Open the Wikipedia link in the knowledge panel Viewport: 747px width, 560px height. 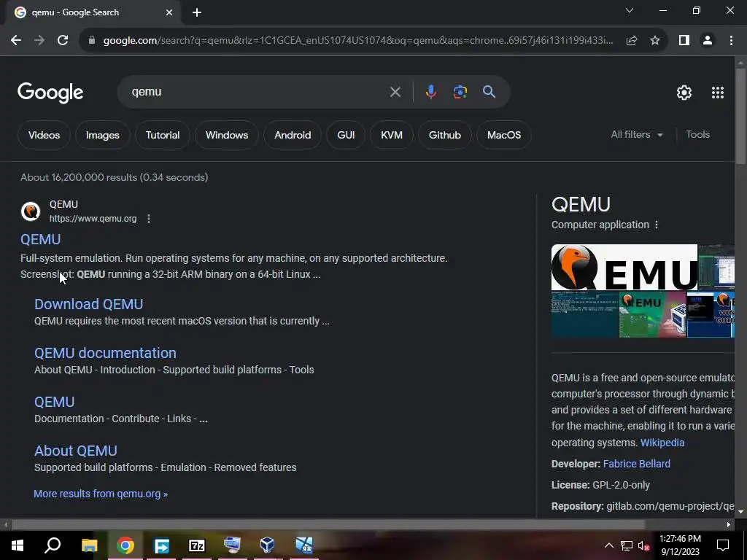pos(662,443)
